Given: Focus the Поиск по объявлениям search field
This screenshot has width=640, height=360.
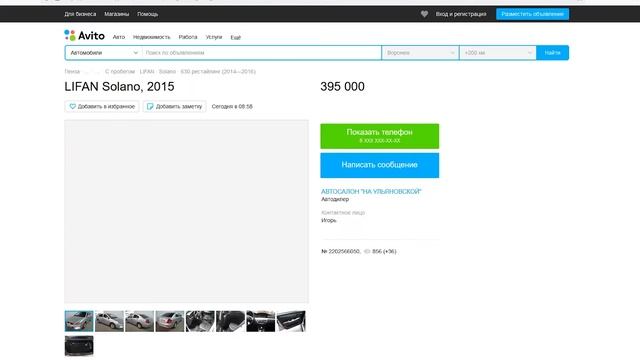Looking at the screenshot, I should (262, 53).
